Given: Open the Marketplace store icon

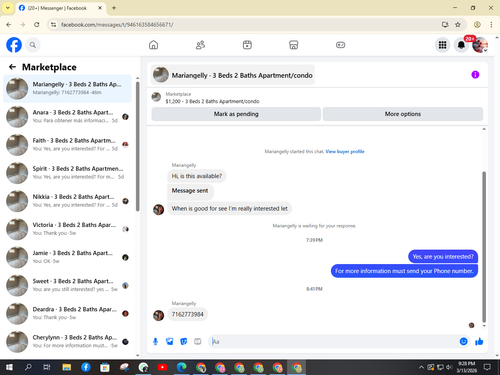Looking at the screenshot, I should 293,45.
